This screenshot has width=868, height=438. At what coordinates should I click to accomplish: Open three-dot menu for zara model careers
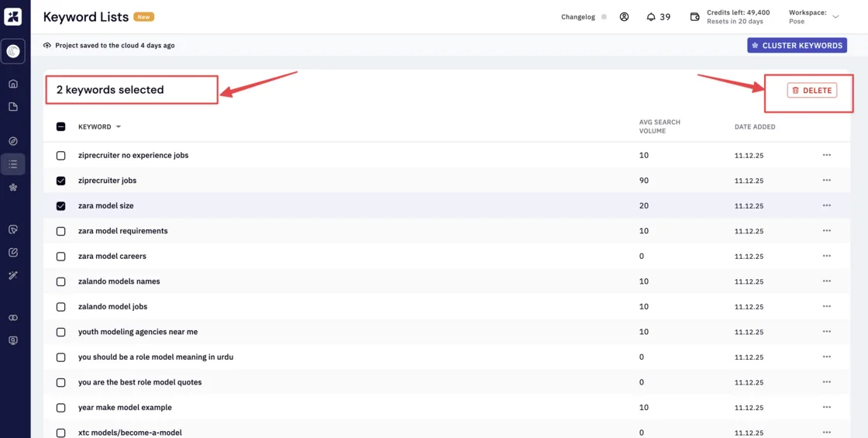[x=826, y=256]
